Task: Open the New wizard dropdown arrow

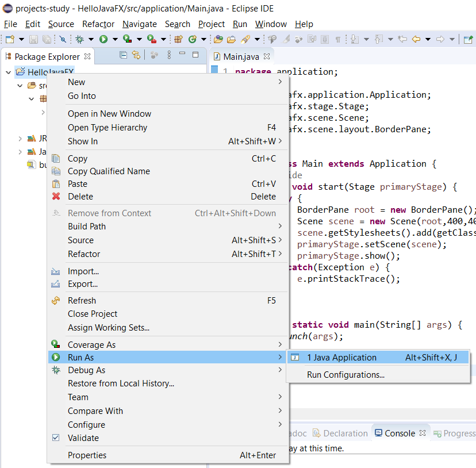Action: click(x=21, y=39)
